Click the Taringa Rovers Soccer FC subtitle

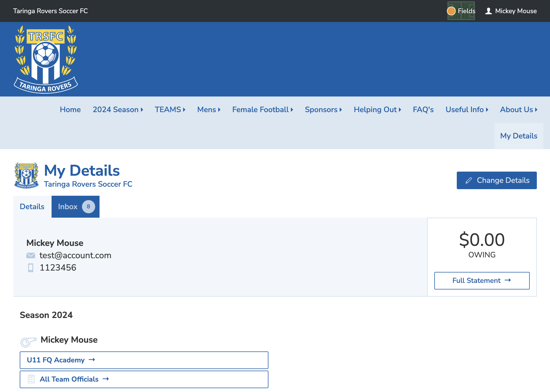coord(88,184)
